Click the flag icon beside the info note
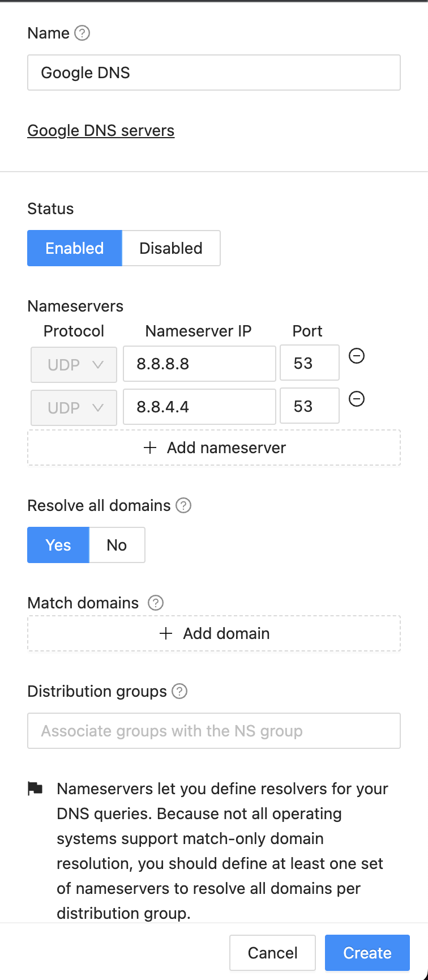 pos(36,789)
